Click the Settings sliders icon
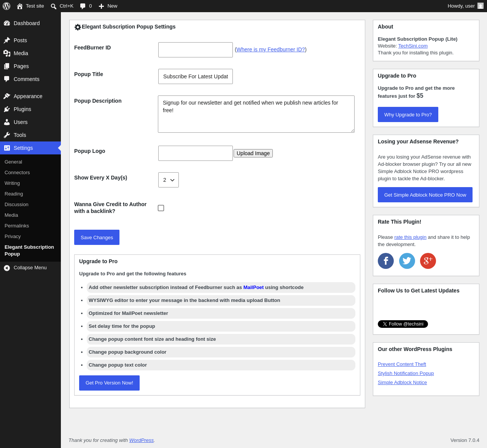Viewport: 487px width, 448px height. coord(7,148)
